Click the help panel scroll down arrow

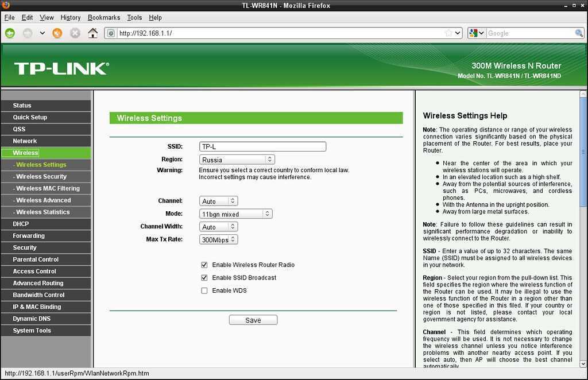click(x=583, y=364)
